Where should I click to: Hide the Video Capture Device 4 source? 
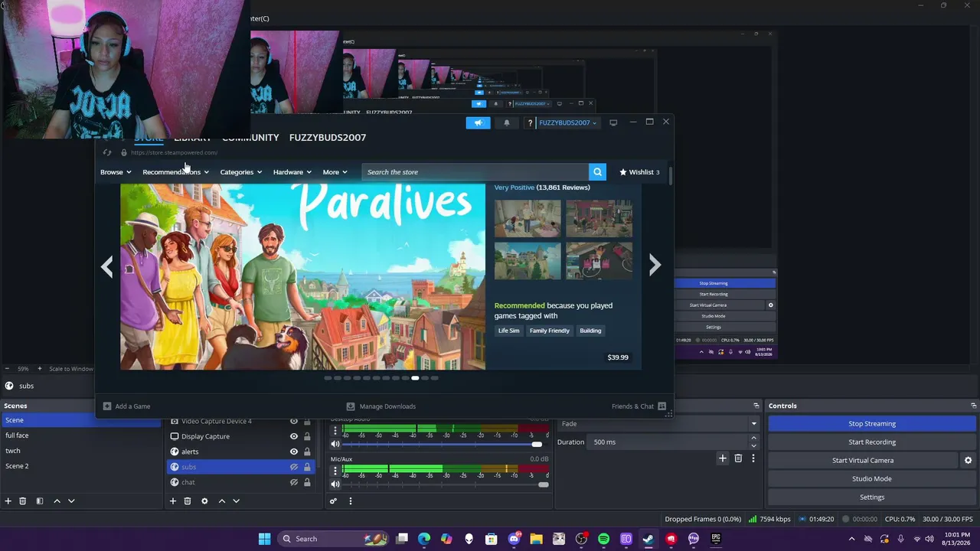point(293,422)
